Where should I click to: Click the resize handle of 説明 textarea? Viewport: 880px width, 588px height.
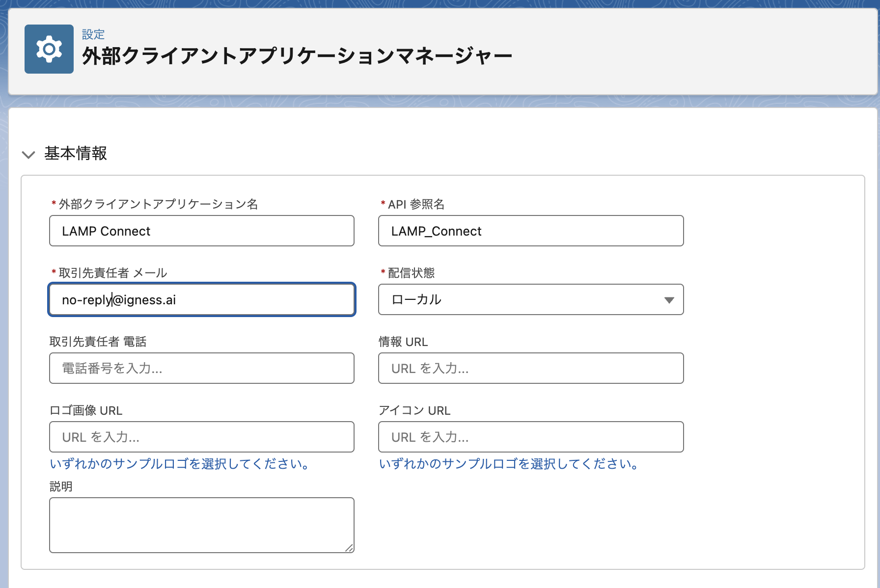349,548
